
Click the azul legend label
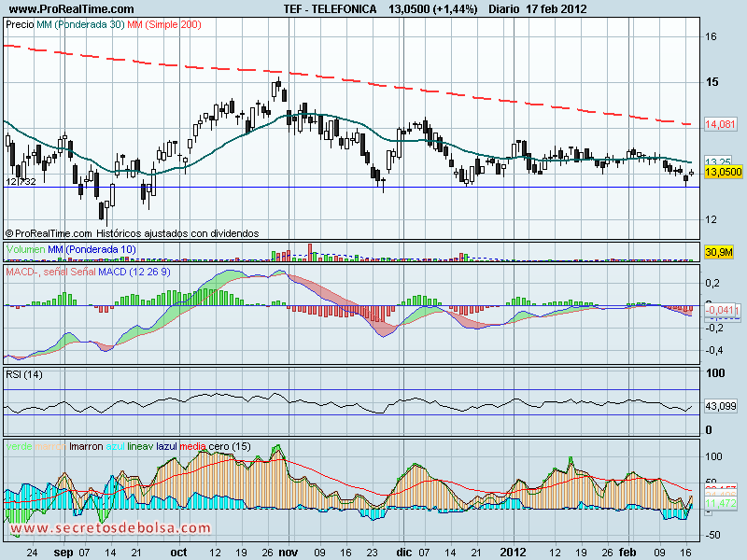[115, 446]
